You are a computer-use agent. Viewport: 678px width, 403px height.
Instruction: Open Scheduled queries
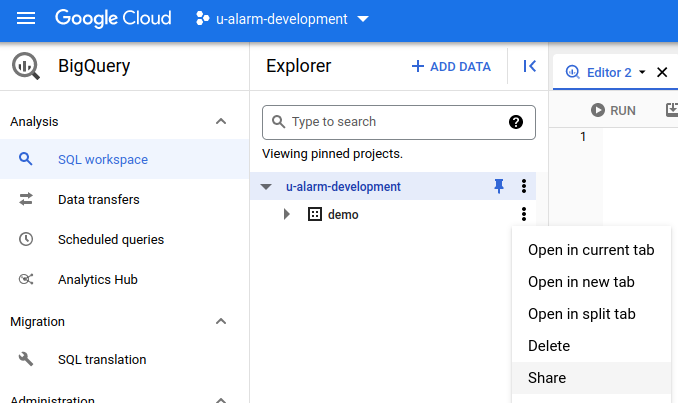coord(110,240)
